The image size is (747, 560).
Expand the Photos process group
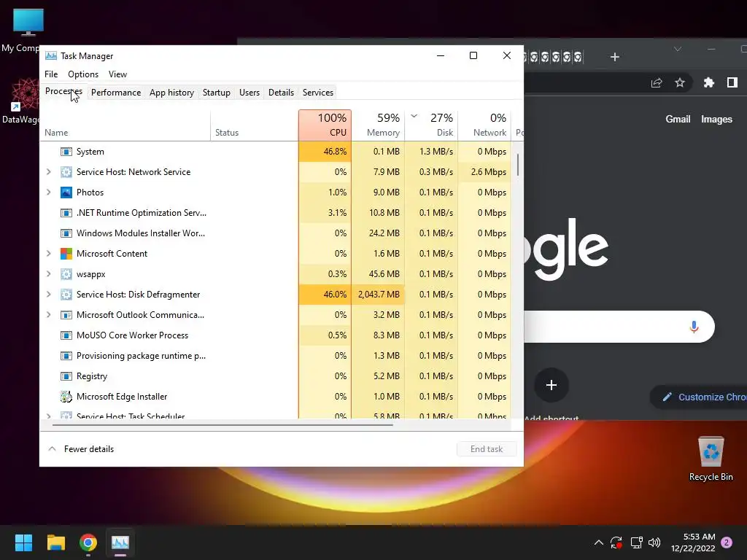49,192
